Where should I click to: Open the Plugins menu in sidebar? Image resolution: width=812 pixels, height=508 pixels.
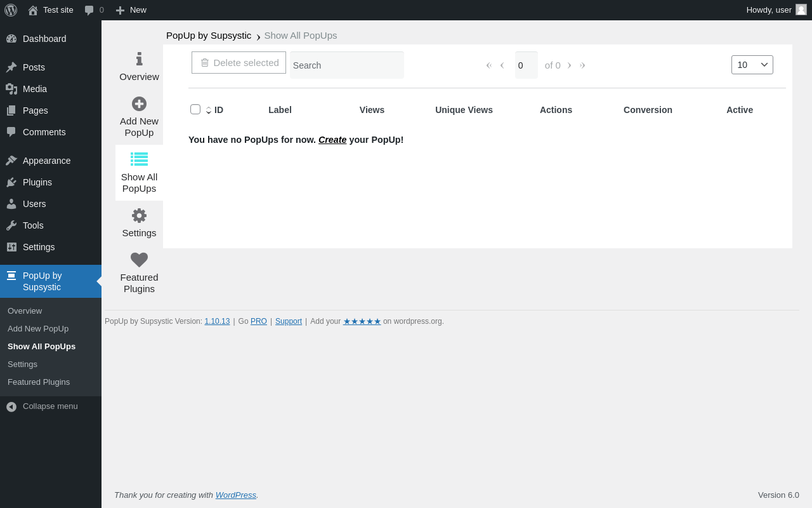pos(37,182)
